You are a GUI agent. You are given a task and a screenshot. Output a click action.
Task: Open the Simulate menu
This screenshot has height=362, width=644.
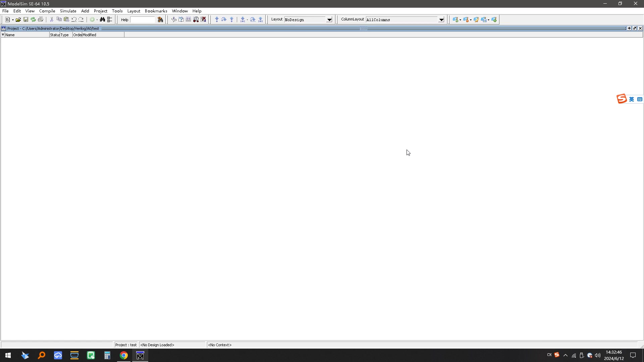point(68,11)
